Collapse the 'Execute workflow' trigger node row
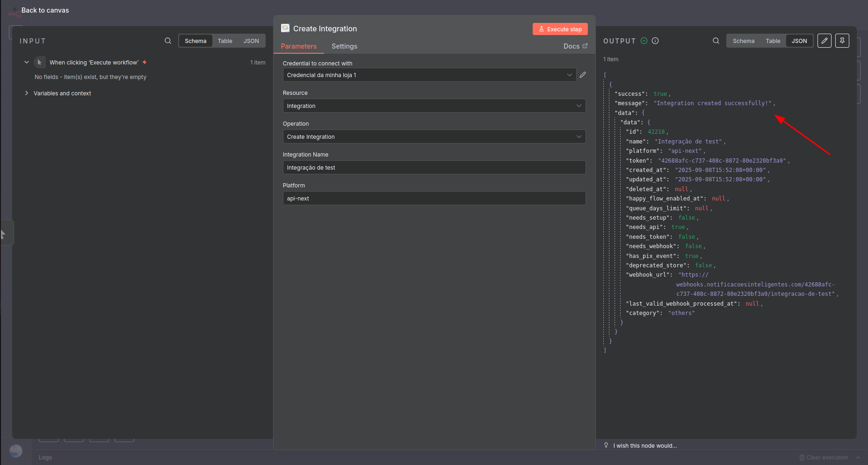The image size is (868, 465). tap(27, 62)
